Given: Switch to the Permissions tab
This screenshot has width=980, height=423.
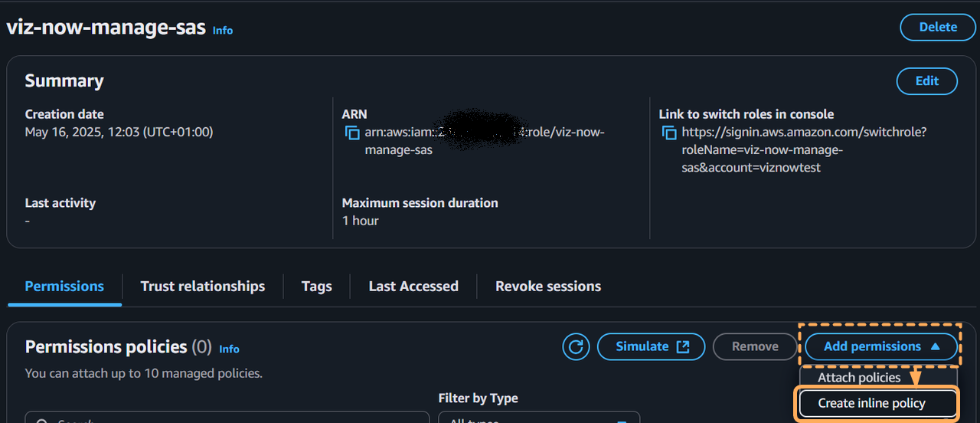Looking at the screenshot, I should point(64,287).
